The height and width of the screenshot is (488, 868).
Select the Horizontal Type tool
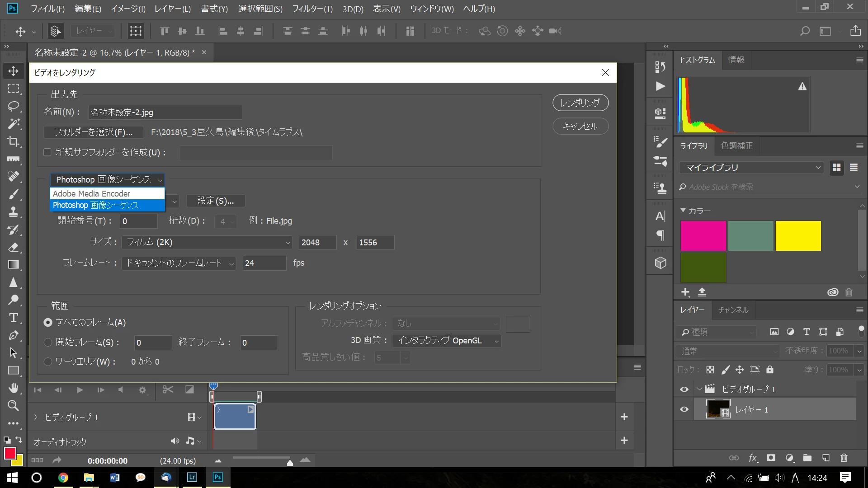(14, 318)
